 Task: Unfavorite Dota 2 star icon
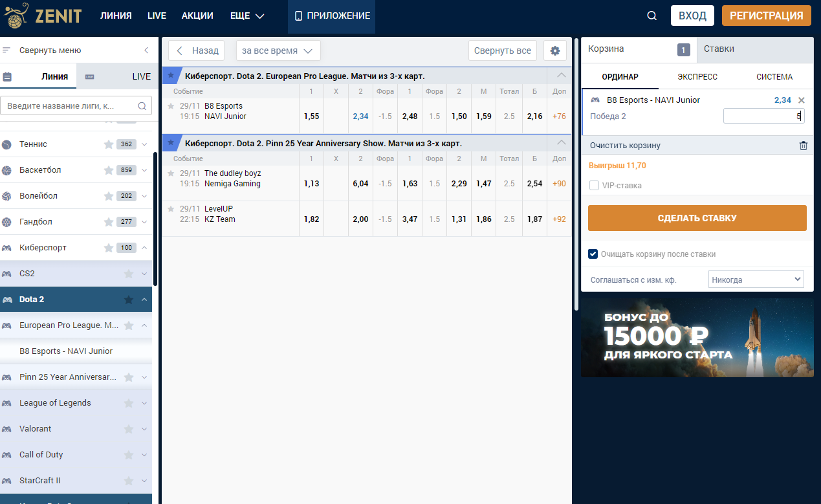click(x=129, y=300)
